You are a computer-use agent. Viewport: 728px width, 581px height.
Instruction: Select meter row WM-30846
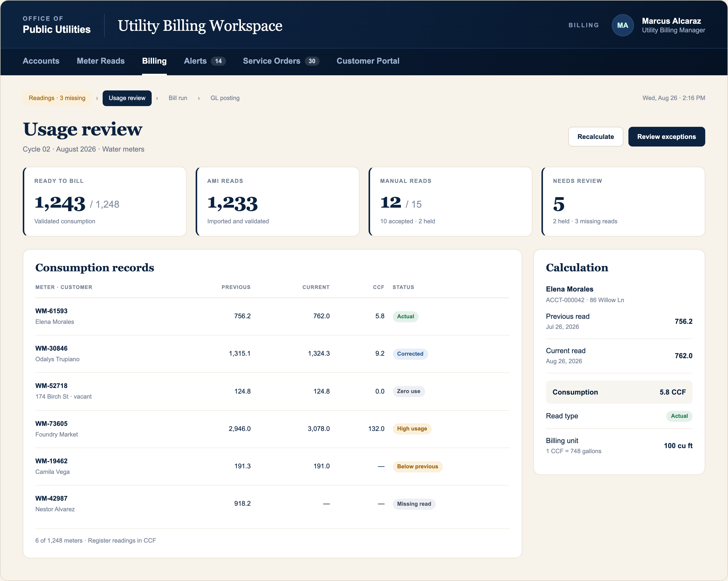coord(272,354)
